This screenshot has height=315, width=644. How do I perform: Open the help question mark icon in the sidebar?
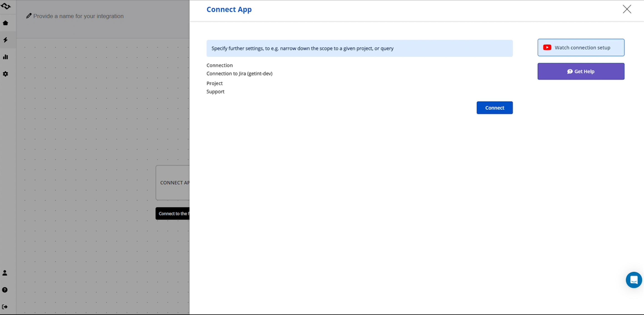point(5,290)
